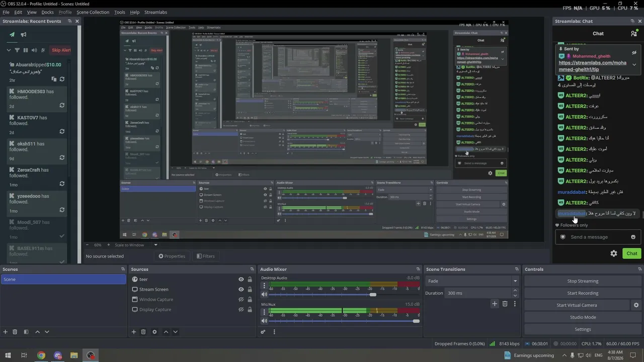This screenshot has width=644, height=362.
Task: Increase the transition duration with the up arrow
Action: tap(515, 291)
